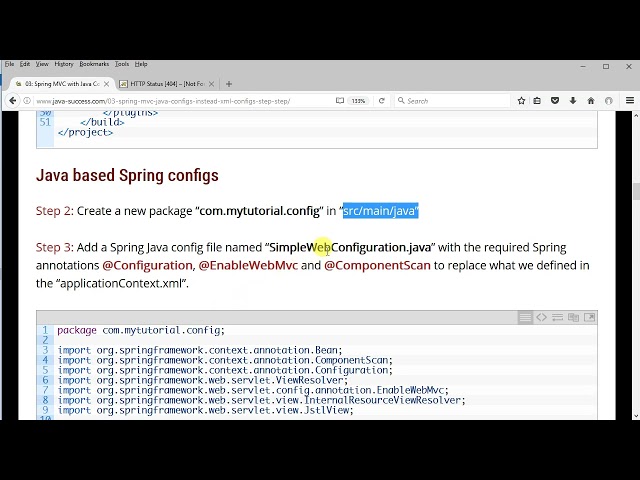Bookmark this page with the star
The width and height of the screenshot is (640, 480).
tap(521, 100)
